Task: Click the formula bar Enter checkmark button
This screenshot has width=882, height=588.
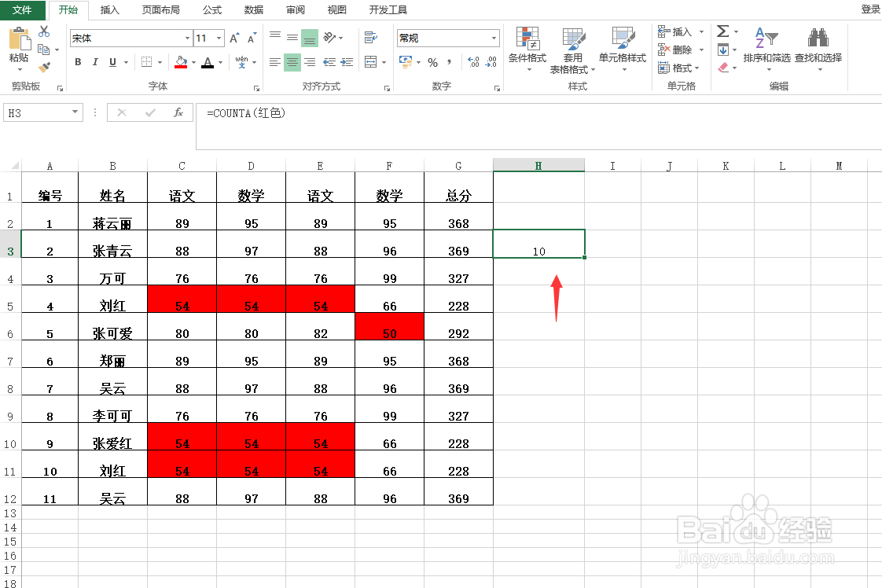Action: pyautogui.click(x=150, y=112)
